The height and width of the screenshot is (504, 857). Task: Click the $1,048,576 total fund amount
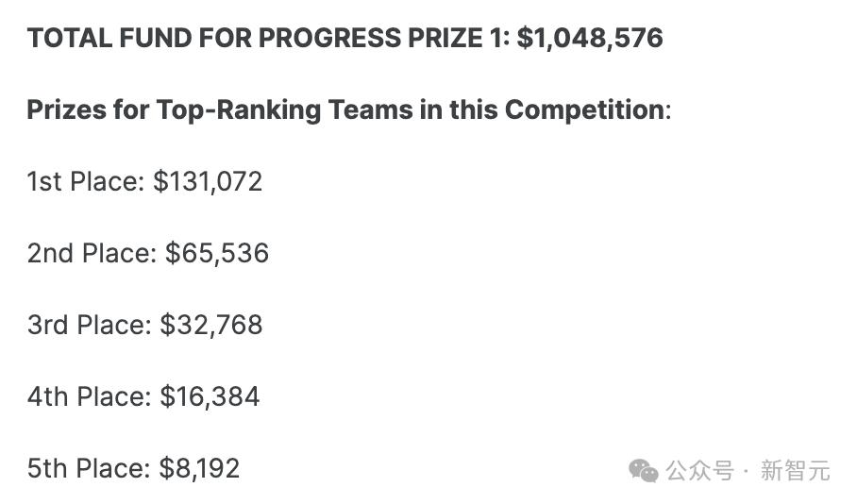pos(590,39)
